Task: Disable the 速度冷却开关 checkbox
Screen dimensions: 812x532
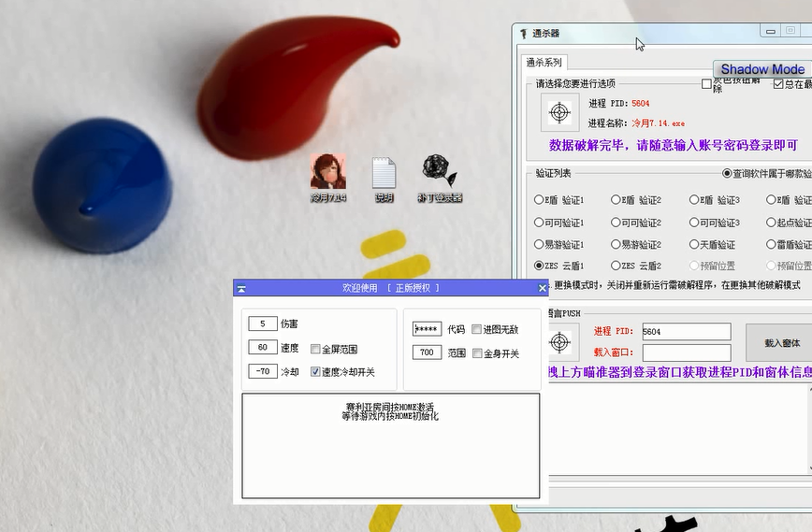Action: coord(315,372)
